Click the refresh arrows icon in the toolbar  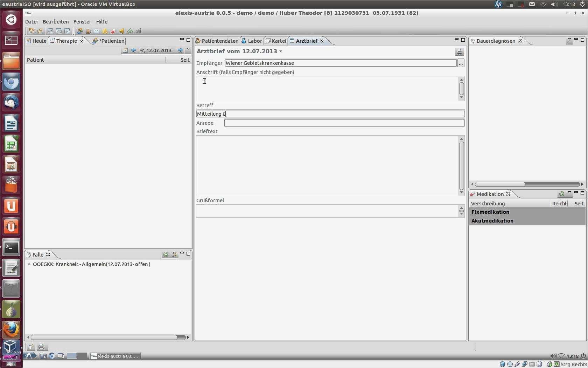click(40, 31)
